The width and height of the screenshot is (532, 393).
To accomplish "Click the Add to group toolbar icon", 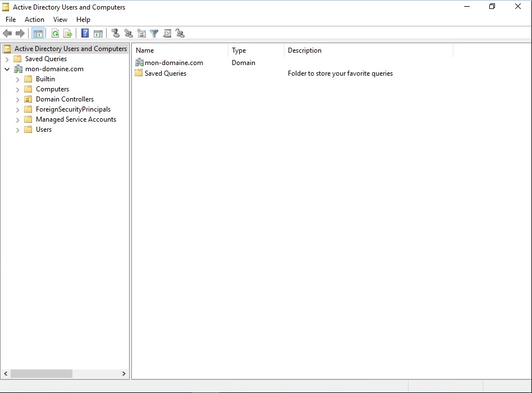I will 180,33.
